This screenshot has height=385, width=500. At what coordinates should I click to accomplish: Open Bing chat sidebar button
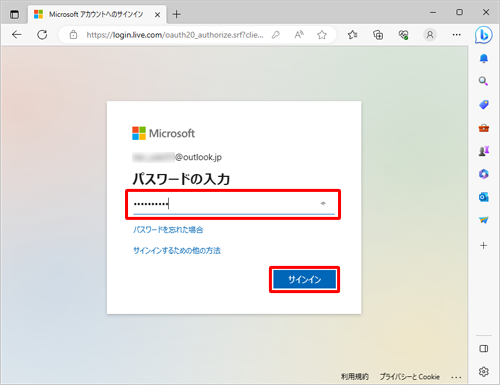484,35
